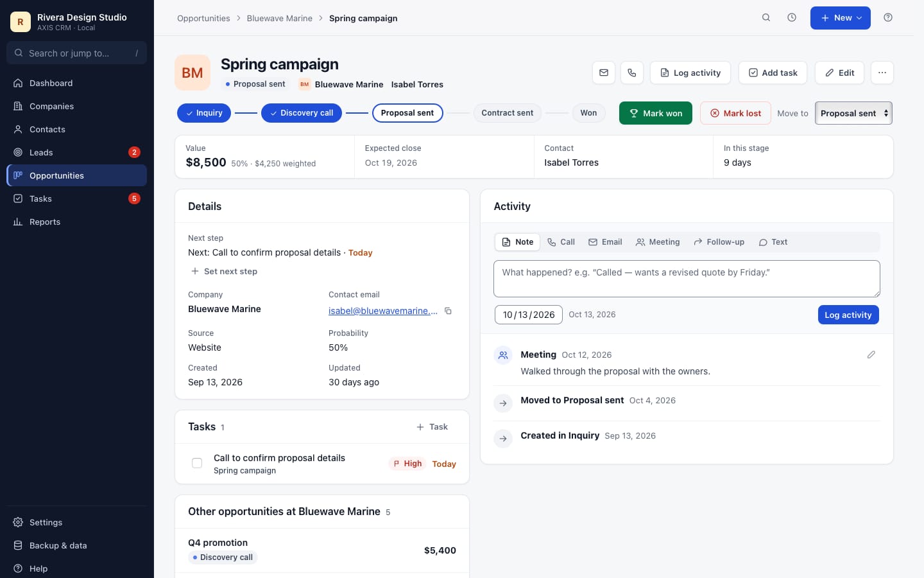Open Contacts in sidebar

click(x=77, y=129)
